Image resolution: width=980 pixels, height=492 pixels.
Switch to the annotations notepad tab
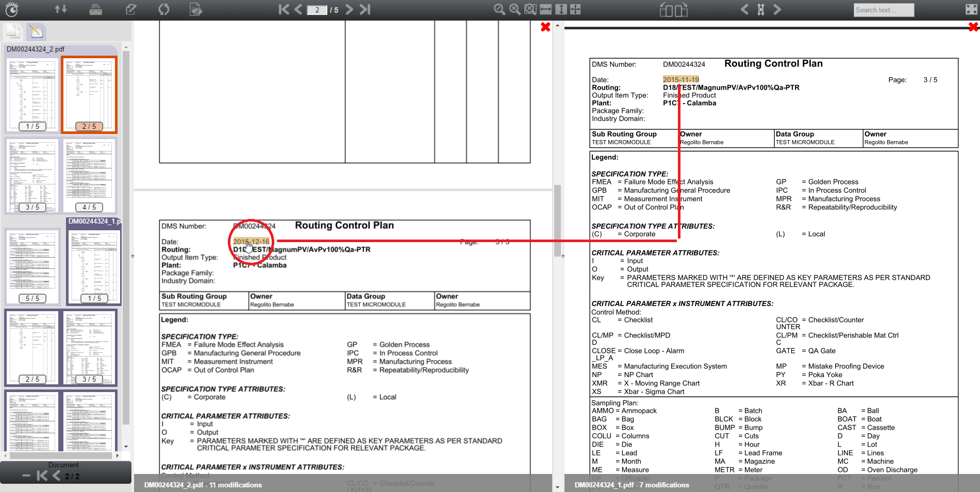tap(36, 31)
